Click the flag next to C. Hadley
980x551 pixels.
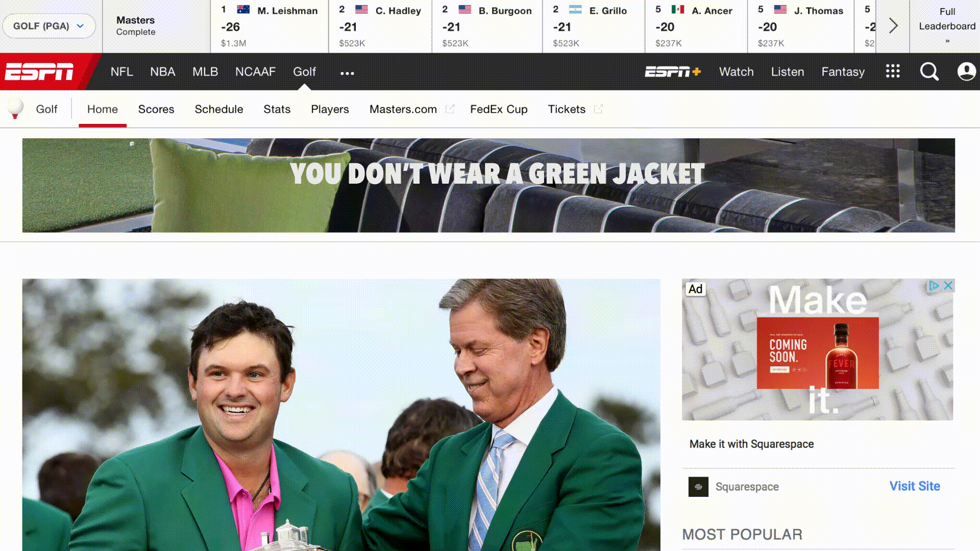(361, 10)
